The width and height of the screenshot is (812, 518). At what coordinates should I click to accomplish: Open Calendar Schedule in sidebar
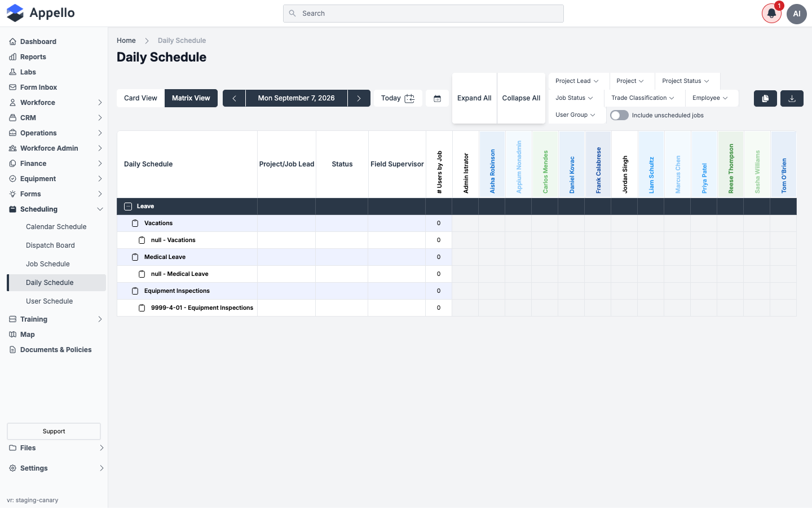click(x=56, y=227)
